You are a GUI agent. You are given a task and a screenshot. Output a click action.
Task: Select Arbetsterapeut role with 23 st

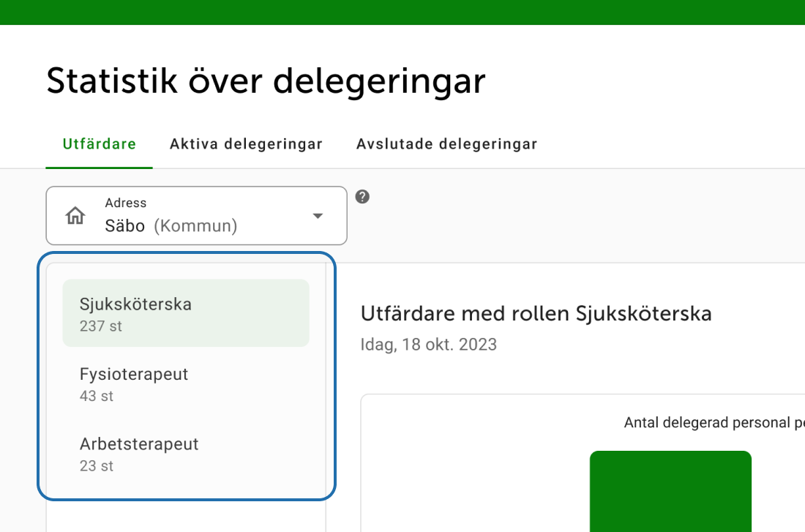coord(186,454)
